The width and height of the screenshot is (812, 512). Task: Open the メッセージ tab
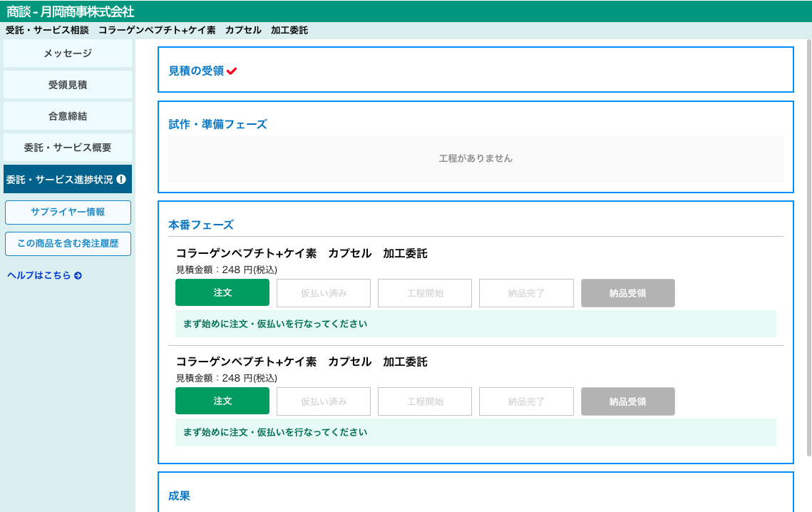coord(68,53)
